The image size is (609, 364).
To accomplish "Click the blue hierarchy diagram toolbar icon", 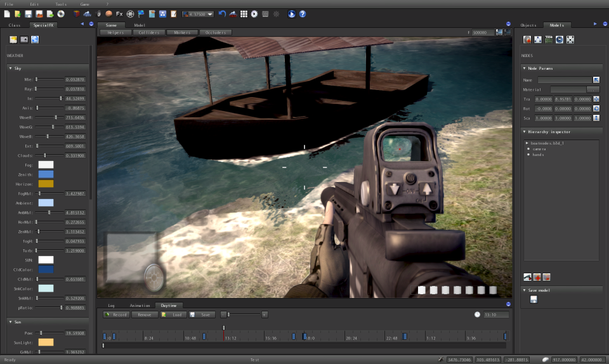I will point(163,14).
